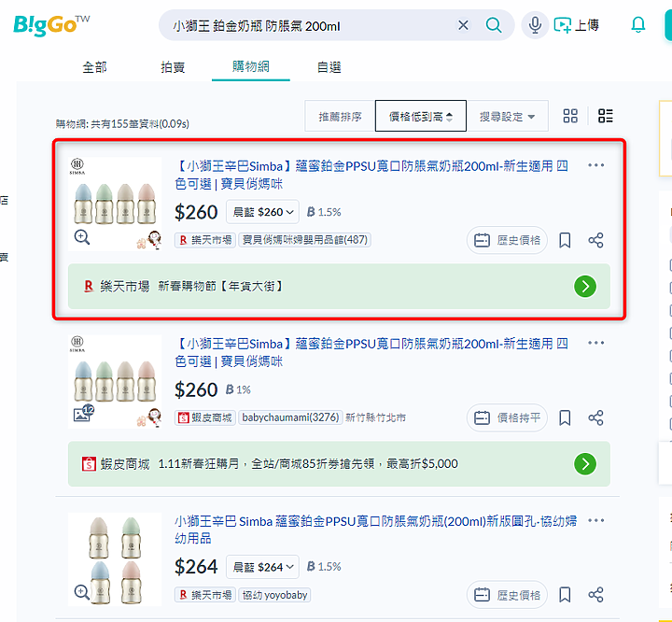This screenshot has height=622, width=672.
Task: Click the 上傳 upload button
Action: (576, 25)
